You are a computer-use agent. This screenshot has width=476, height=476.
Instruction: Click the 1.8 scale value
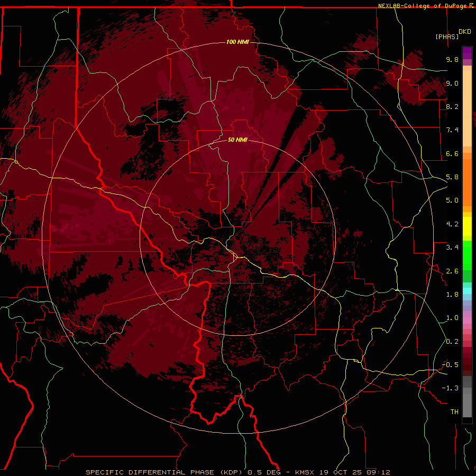[x=452, y=295]
